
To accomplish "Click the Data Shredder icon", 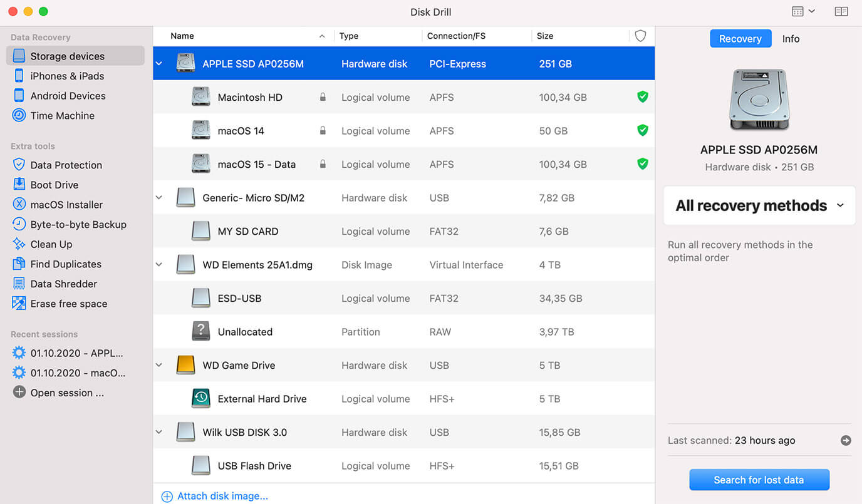I will (x=19, y=284).
